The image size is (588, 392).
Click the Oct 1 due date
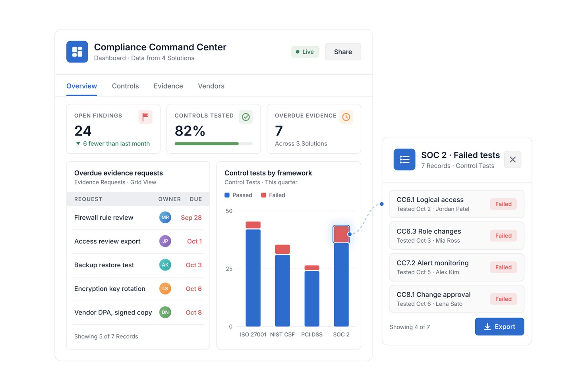(x=194, y=241)
